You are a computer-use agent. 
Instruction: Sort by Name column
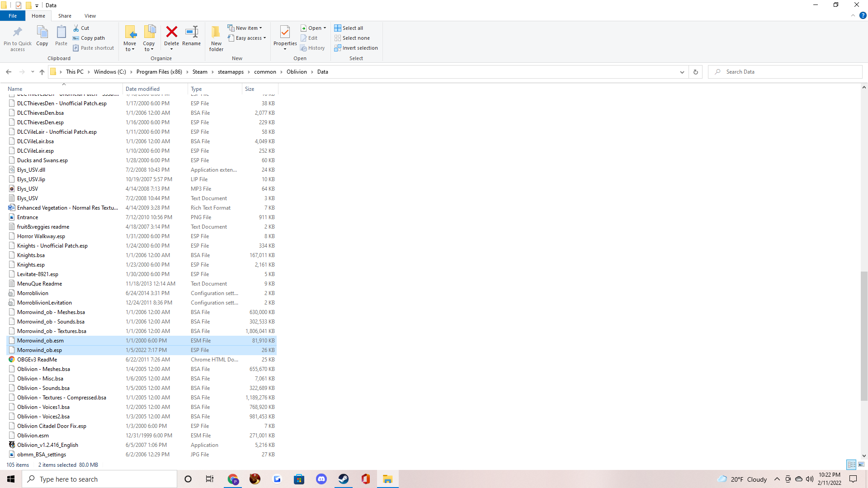64,89
